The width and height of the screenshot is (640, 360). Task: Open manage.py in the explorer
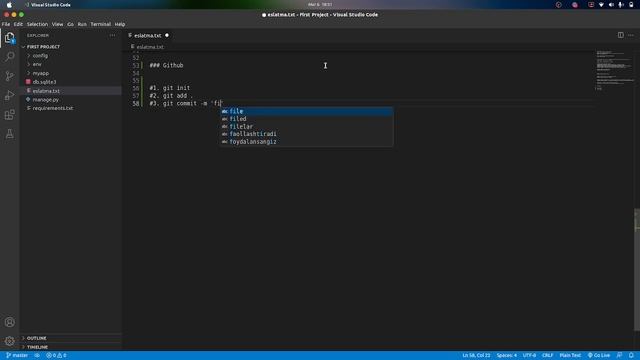tap(46, 100)
